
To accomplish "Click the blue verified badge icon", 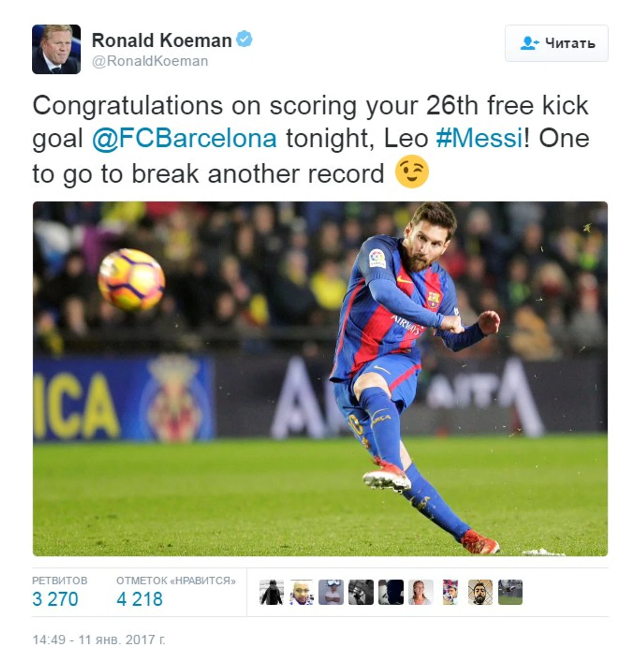I will 244,39.
